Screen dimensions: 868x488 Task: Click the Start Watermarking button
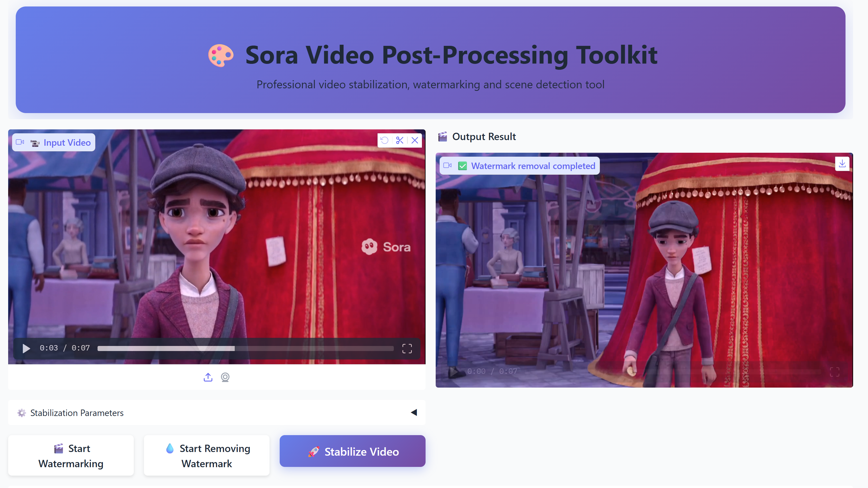click(71, 456)
